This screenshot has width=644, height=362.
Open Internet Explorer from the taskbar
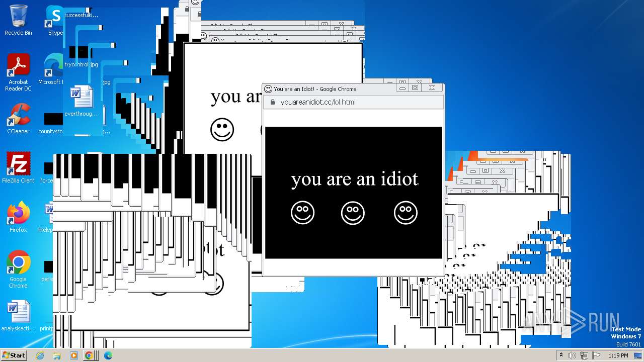click(x=40, y=355)
